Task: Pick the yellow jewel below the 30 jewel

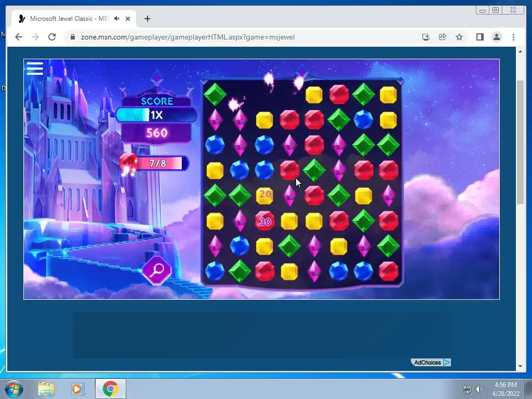Action: [x=264, y=246]
